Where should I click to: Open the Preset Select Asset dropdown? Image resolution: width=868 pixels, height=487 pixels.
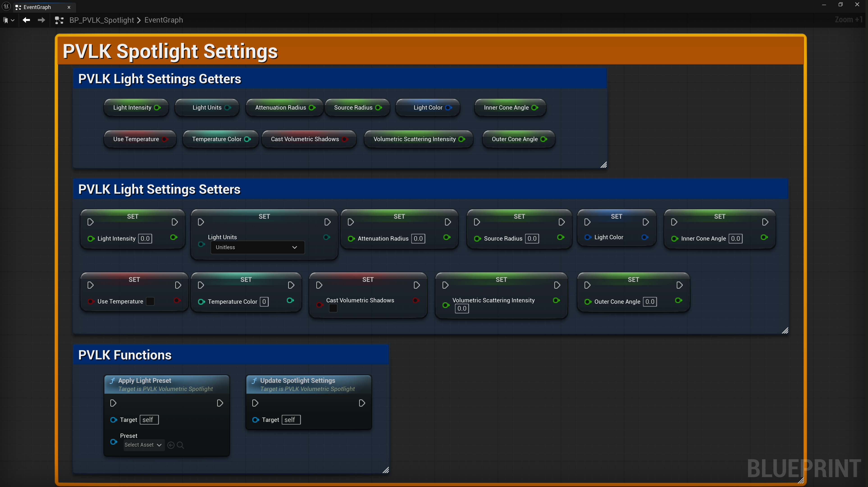pyautogui.click(x=144, y=445)
